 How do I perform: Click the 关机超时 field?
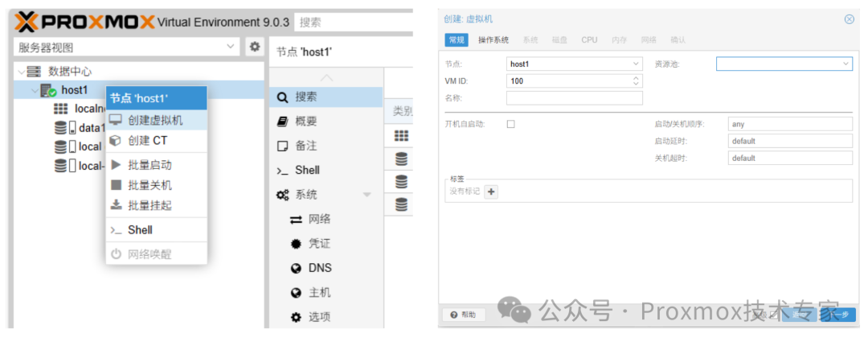pyautogui.click(x=790, y=158)
